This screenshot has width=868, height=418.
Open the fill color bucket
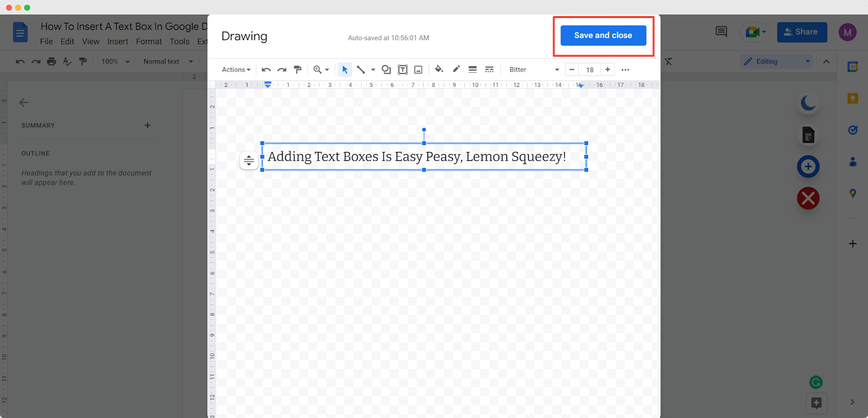(439, 69)
